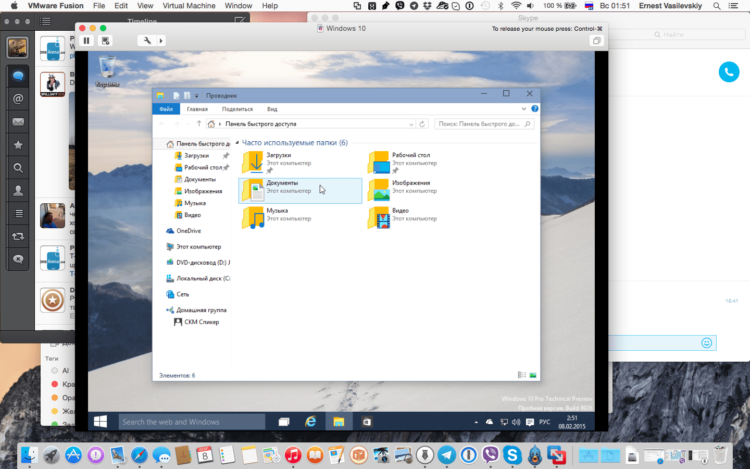The width and height of the screenshot is (750, 469).
Task: Select Загрузки in the navigation pane
Action: point(196,155)
